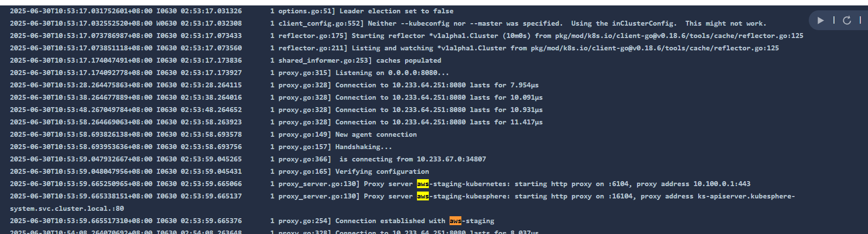Select the 'lasts for 10.091µs' connection line

(276, 97)
